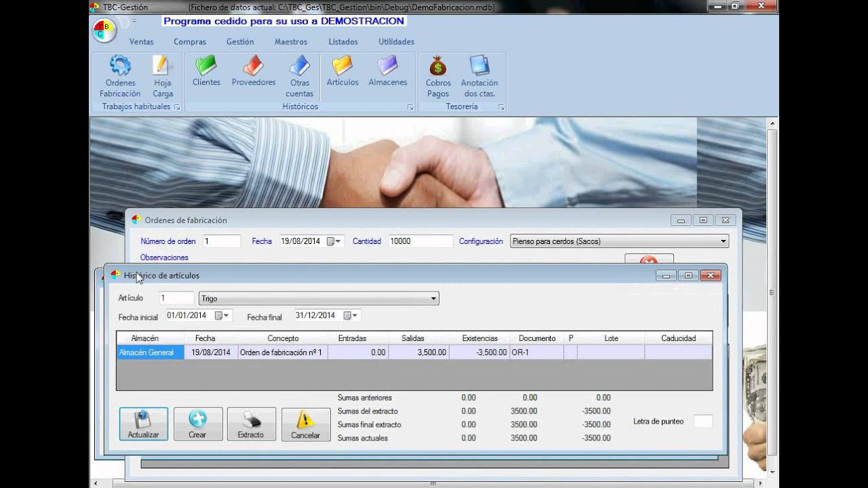Open the Clientes histórico
The height and width of the screenshot is (488, 868).
click(x=205, y=71)
